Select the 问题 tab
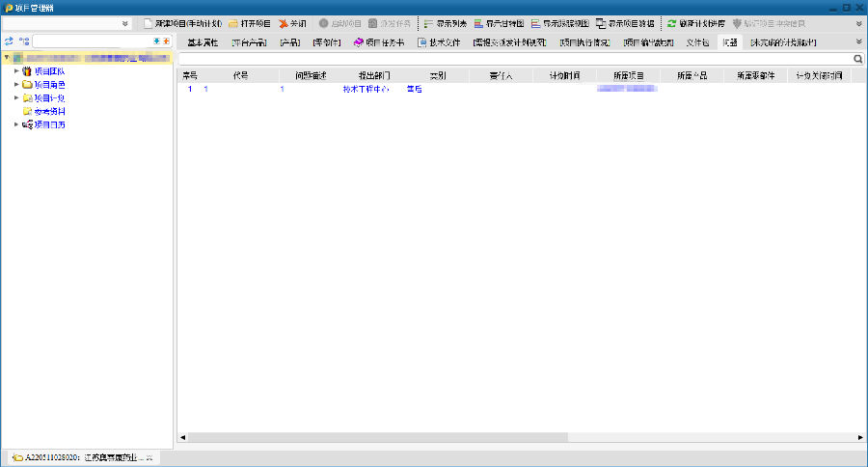The width and height of the screenshot is (868, 467). [x=730, y=42]
